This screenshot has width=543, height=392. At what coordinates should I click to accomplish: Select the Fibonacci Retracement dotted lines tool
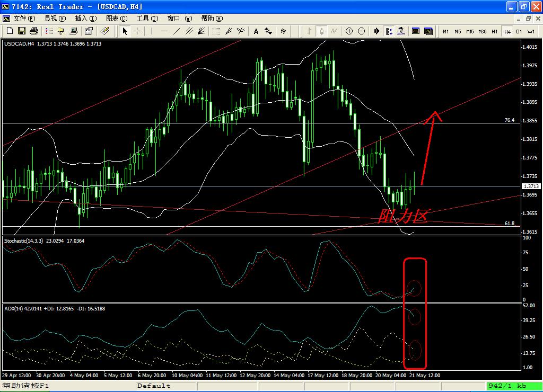pyautogui.click(x=216, y=31)
